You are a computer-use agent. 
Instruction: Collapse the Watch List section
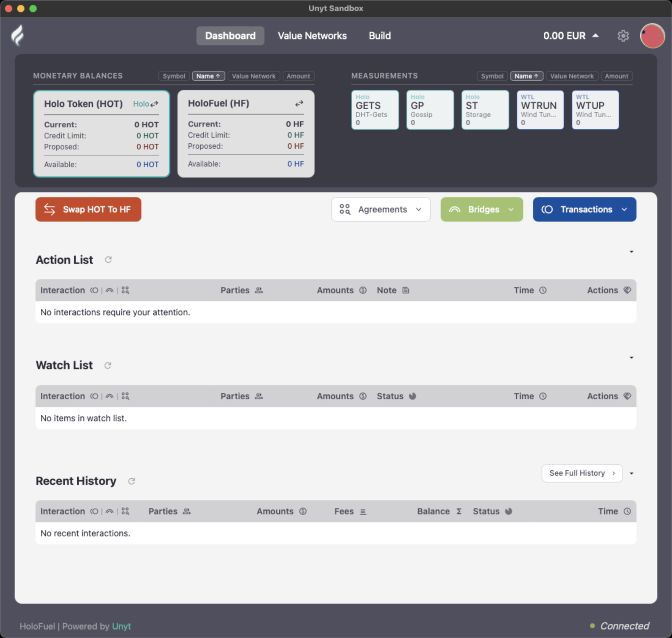tap(631, 358)
